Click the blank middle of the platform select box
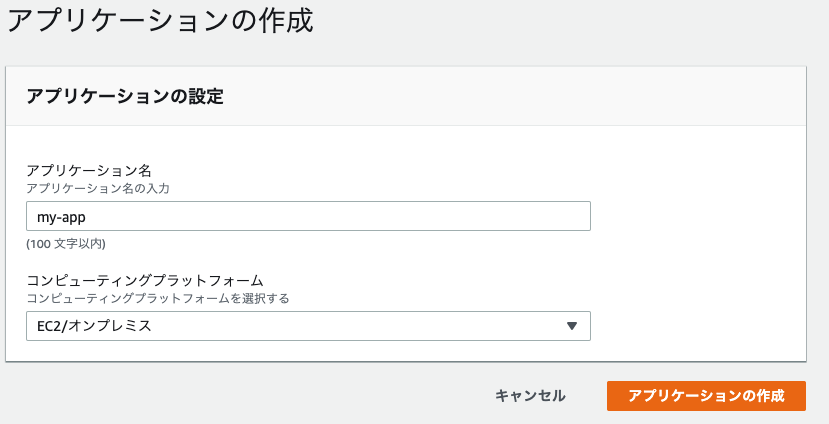Screen dimensions: 829x424 [x=350, y=326]
